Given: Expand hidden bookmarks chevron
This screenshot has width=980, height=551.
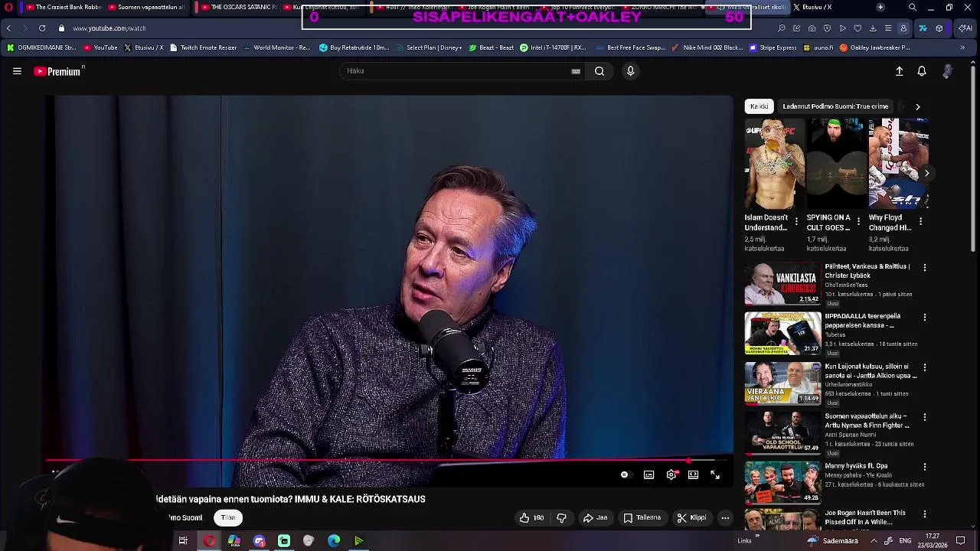Looking at the screenshot, I should click(962, 47).
